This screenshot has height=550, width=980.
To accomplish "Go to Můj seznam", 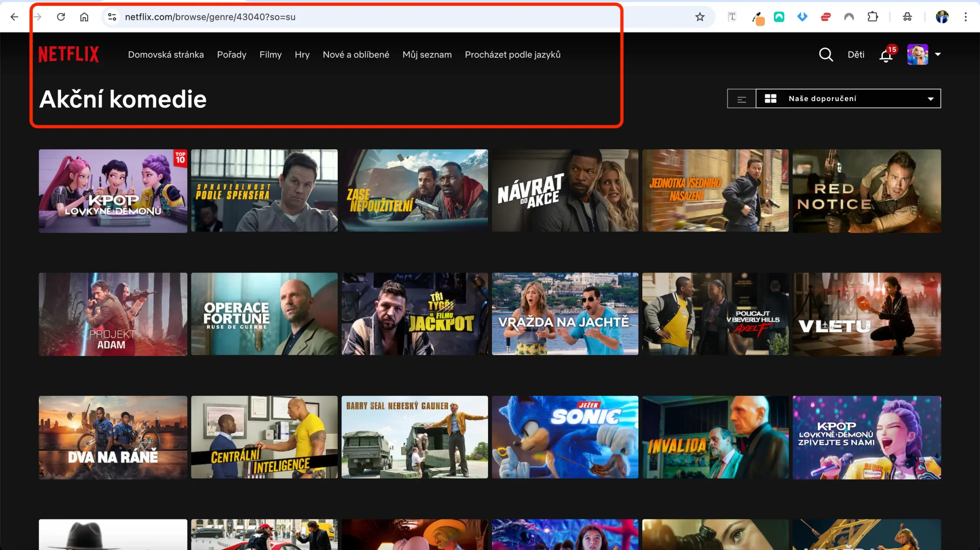I will point(427,54).
